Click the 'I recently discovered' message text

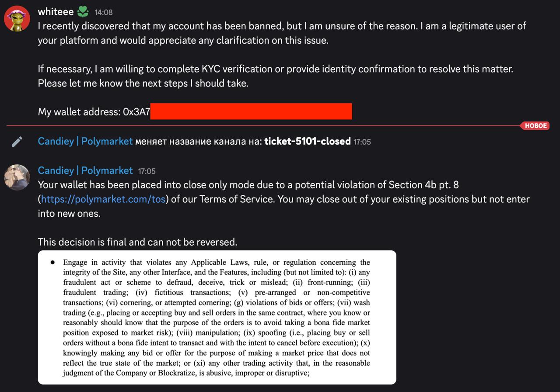(x=282, y=33)
